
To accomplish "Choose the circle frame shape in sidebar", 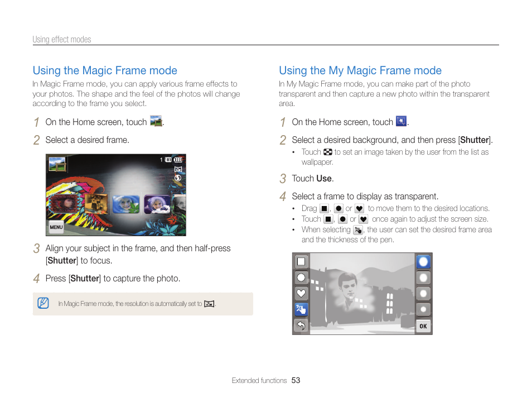I will pos(301,277).
